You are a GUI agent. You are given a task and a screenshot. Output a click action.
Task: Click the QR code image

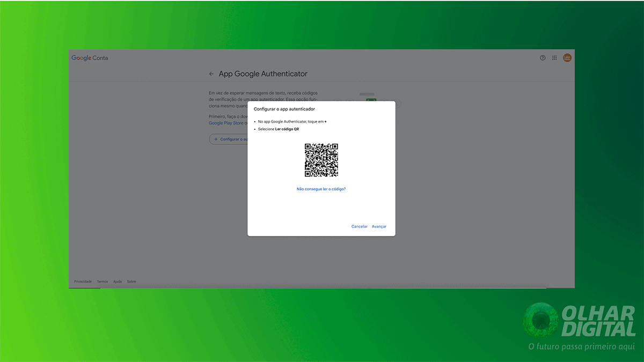pyautogui.click(x=321, y=160)
